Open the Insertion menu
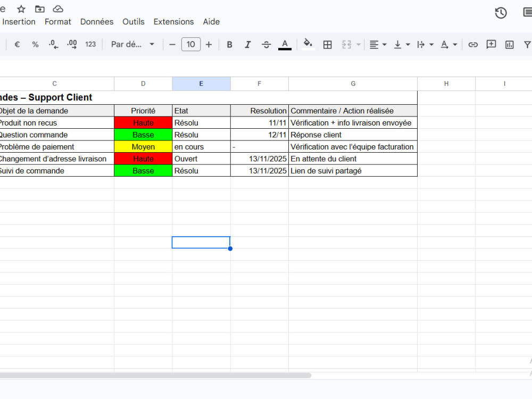 point(19,22)
